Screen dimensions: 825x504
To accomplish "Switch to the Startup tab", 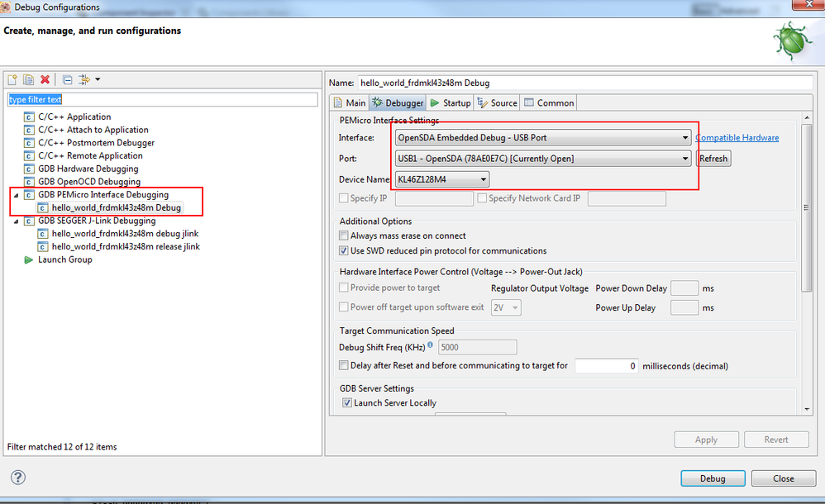I will tap(451, 103).
